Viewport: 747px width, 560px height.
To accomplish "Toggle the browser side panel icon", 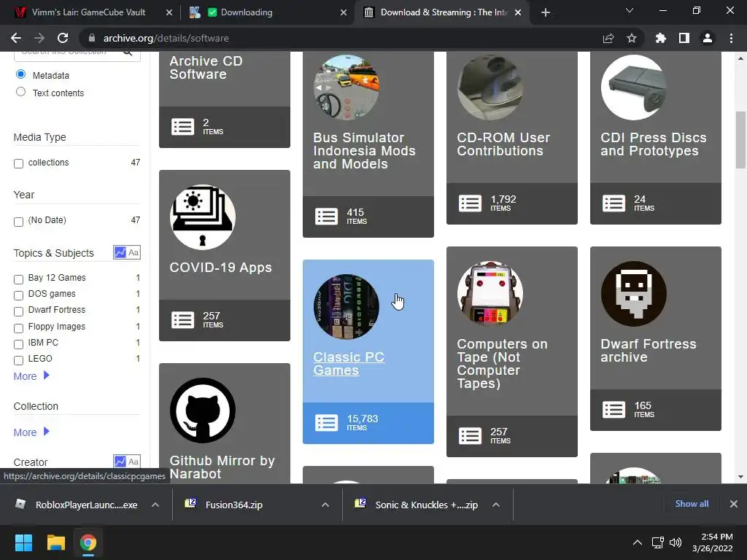I will pos(684,38).
